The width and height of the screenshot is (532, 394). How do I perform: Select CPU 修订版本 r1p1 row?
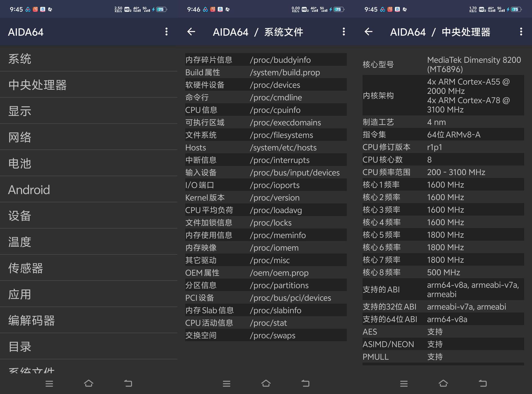point(443,147)
